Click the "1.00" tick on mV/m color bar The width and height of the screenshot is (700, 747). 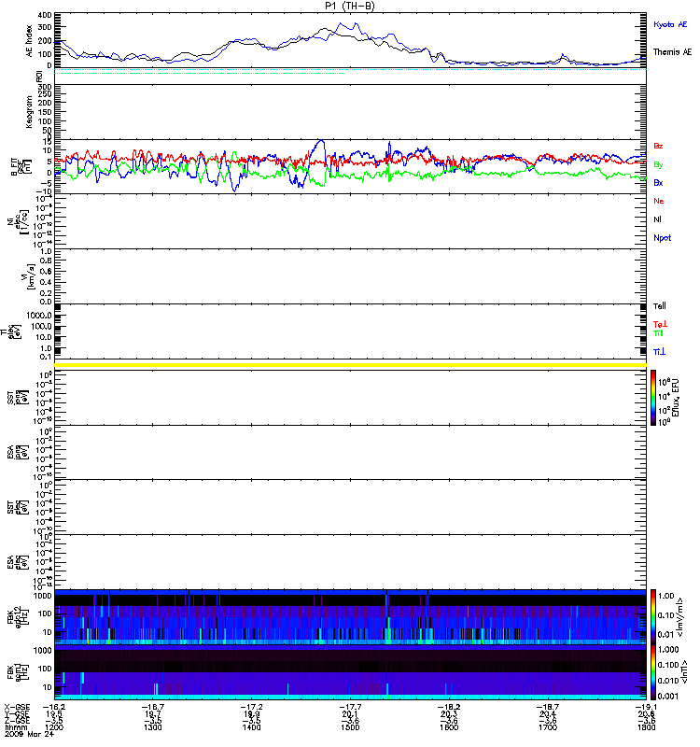(666, 596)
